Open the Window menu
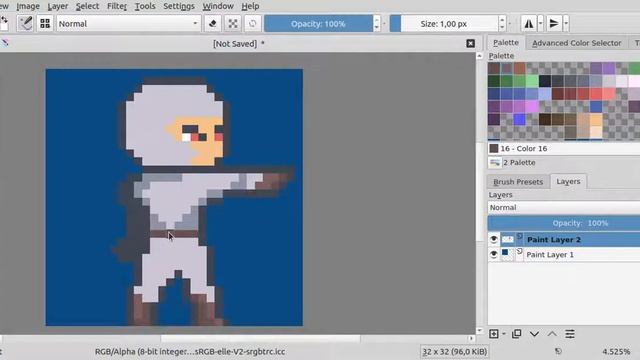Image resolution: width=640 pixels, height=360 pixels. tap(218, 6)
